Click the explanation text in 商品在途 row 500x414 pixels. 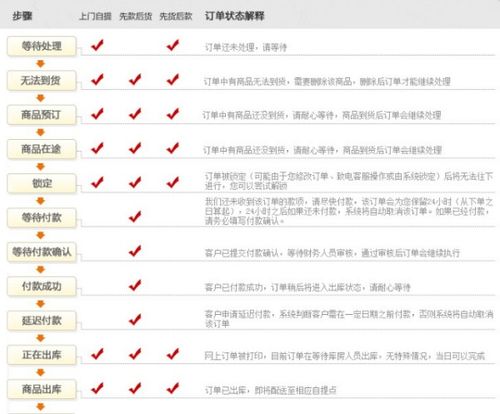pos(322,150)
